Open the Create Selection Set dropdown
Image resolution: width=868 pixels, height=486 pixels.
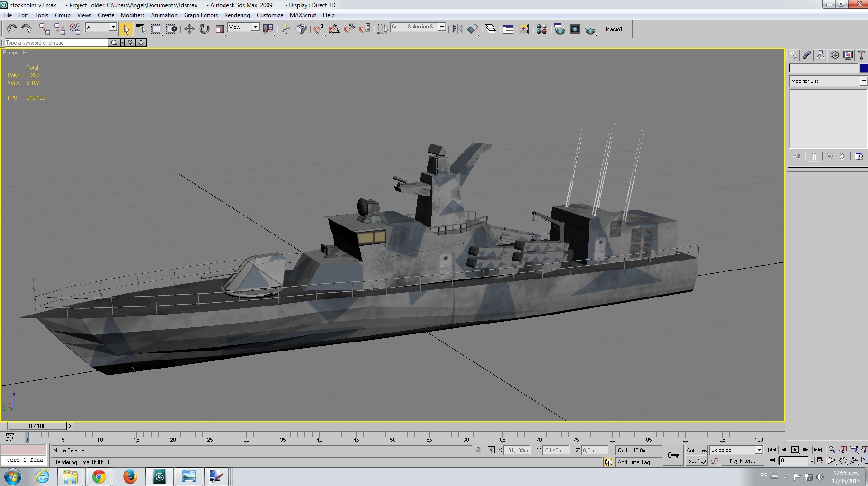point(418,27)
